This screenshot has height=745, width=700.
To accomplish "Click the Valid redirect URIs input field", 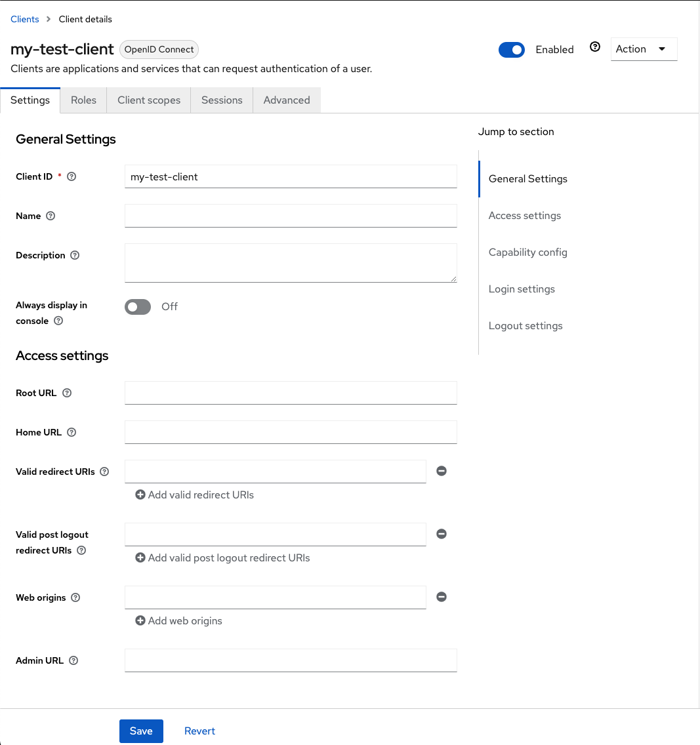I will point(276,472).
